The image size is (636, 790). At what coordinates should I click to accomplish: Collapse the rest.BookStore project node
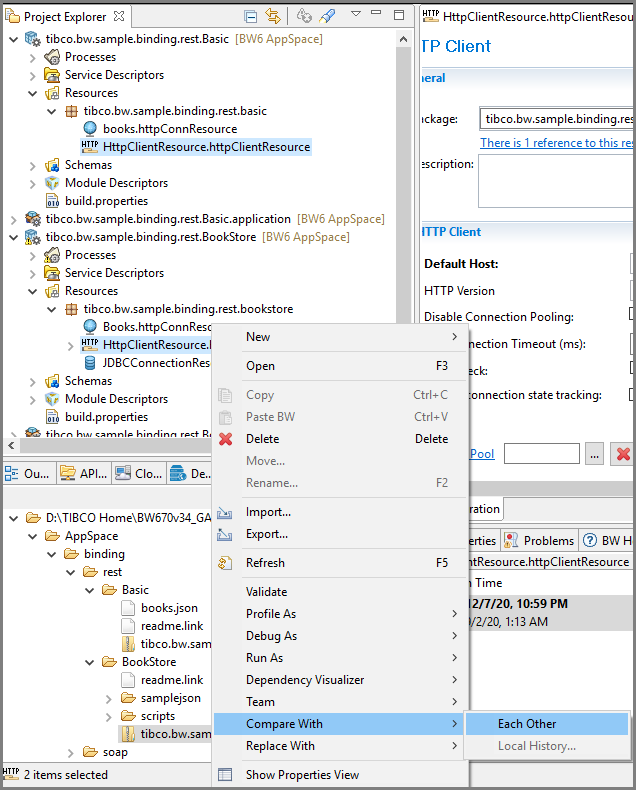click(x=14, y=237)
